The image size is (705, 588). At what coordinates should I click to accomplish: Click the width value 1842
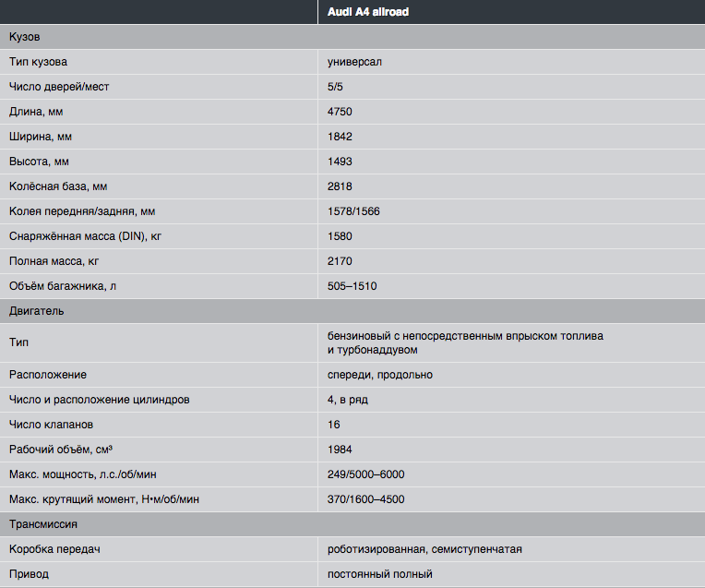pyautogui.click(x=340, y=137)
